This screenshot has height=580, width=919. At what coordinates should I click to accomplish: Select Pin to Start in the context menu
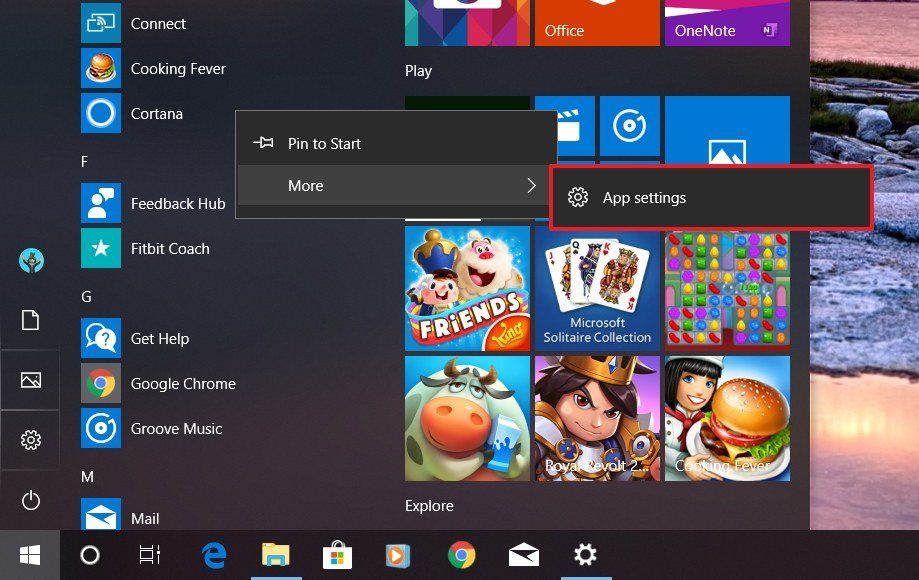click(x=322, y=143)
